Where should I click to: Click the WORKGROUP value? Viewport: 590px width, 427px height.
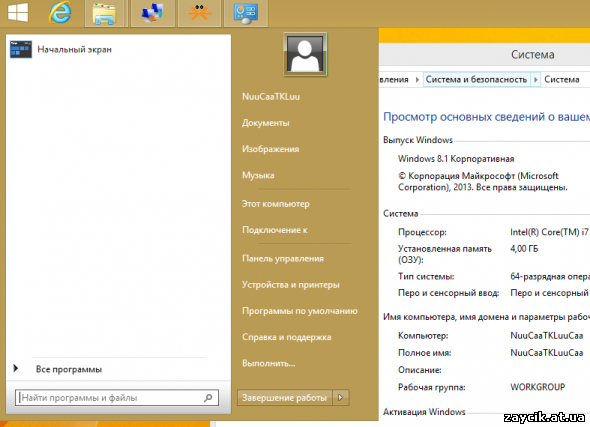click(538, 387)
